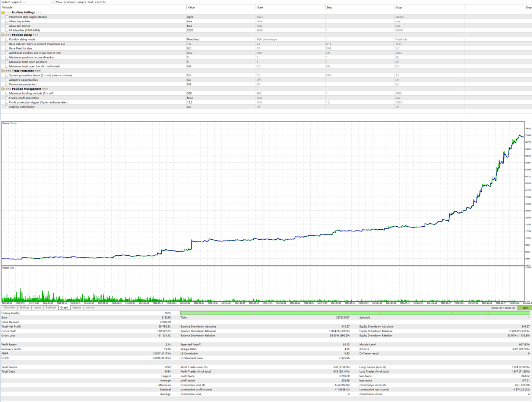Open the Agents tab
This screenshot has height=402, width=532.
coord(77,307)
